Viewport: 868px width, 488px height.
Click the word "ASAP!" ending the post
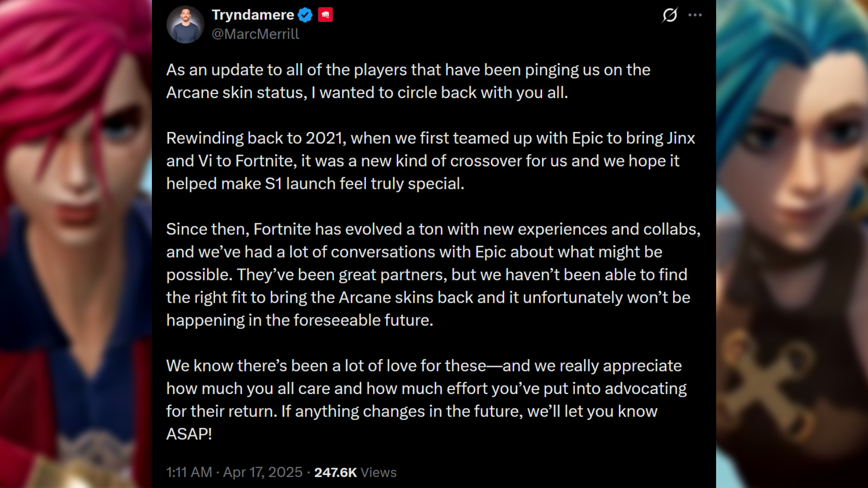point(189,434)
